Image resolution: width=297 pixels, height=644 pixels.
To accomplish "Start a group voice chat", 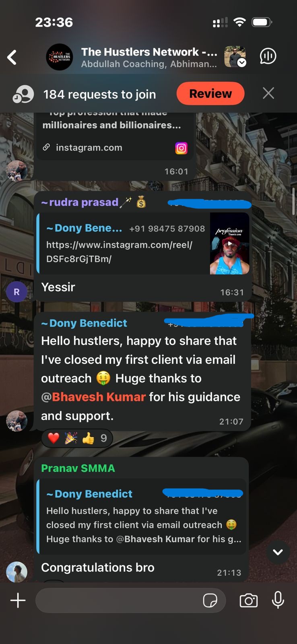I will [268, 56].
